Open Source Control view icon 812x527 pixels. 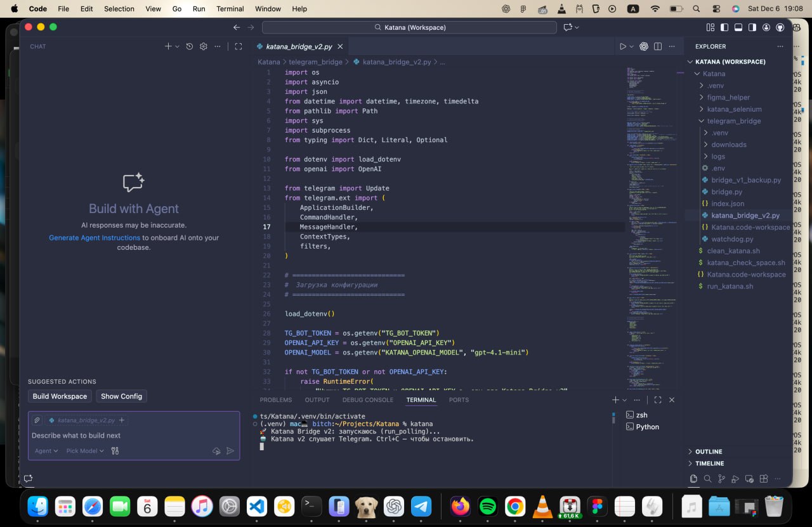[721, 479]
